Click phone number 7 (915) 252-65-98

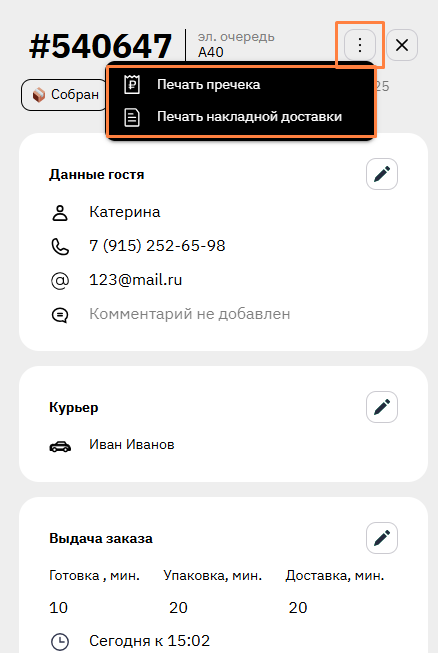[157, 246]
